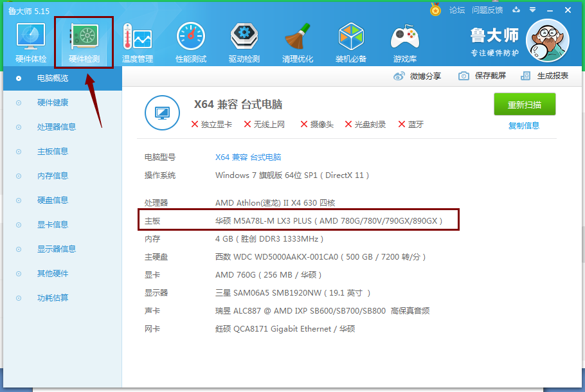Click the report icon for 生成报表
The height and width of the screenshot is (392, 585).
point(525,76)
